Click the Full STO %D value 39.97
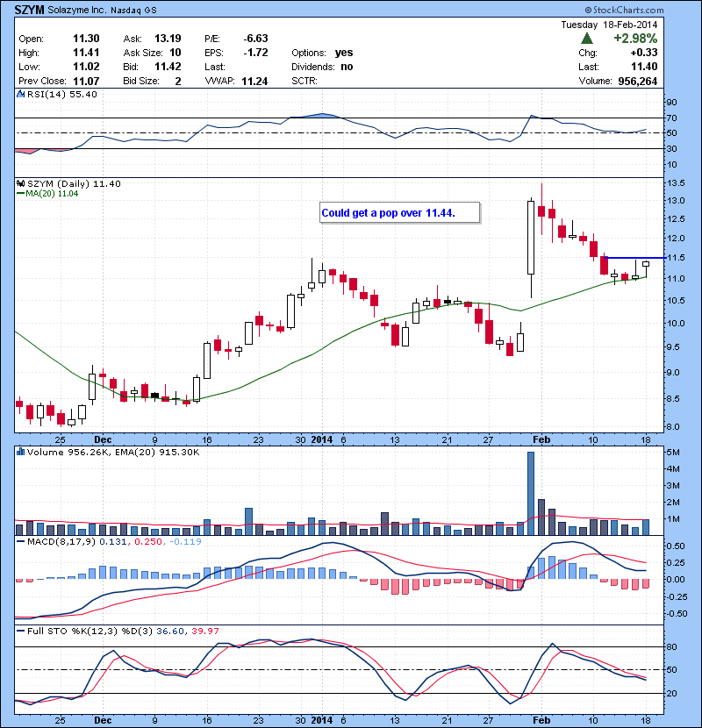The height and width of the screenshot is (728, 702). [204, 631]
